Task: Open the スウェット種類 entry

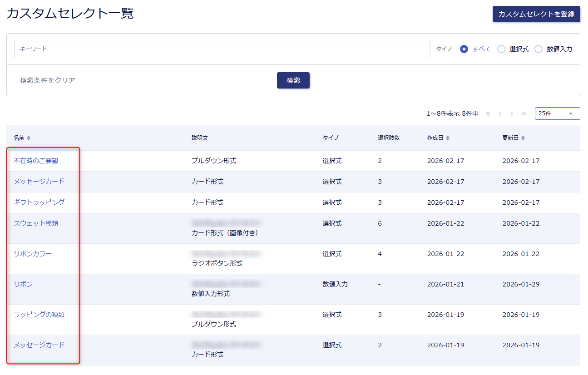Action: (x=36, y=223)
